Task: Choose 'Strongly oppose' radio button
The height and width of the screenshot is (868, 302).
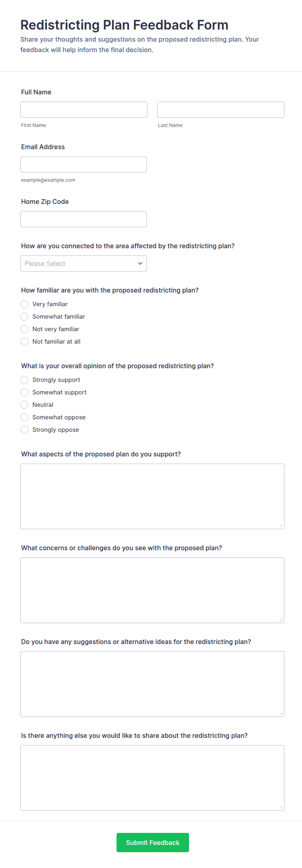Action: (x=24, y=430)
